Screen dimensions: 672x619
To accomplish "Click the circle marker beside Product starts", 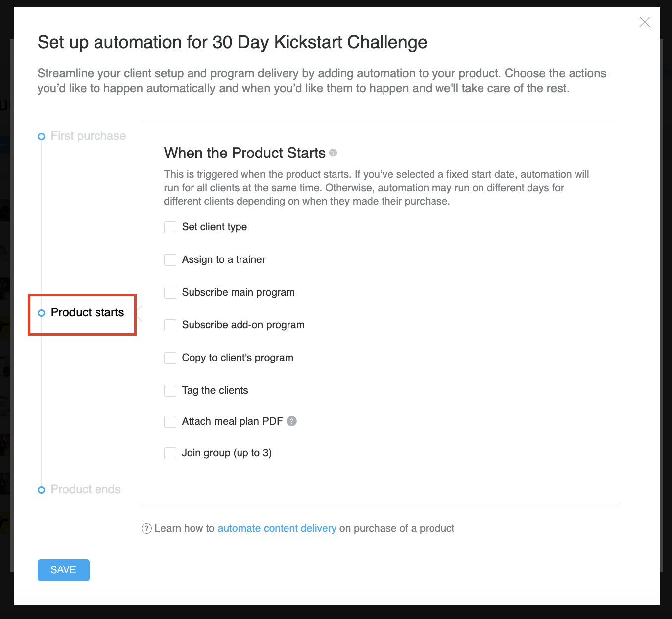I will pyautogui.click(x=42, y=313).
